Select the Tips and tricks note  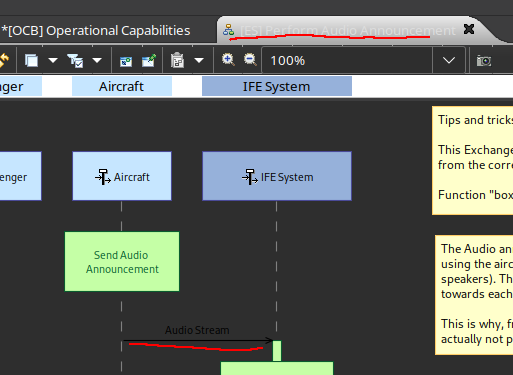472,160
